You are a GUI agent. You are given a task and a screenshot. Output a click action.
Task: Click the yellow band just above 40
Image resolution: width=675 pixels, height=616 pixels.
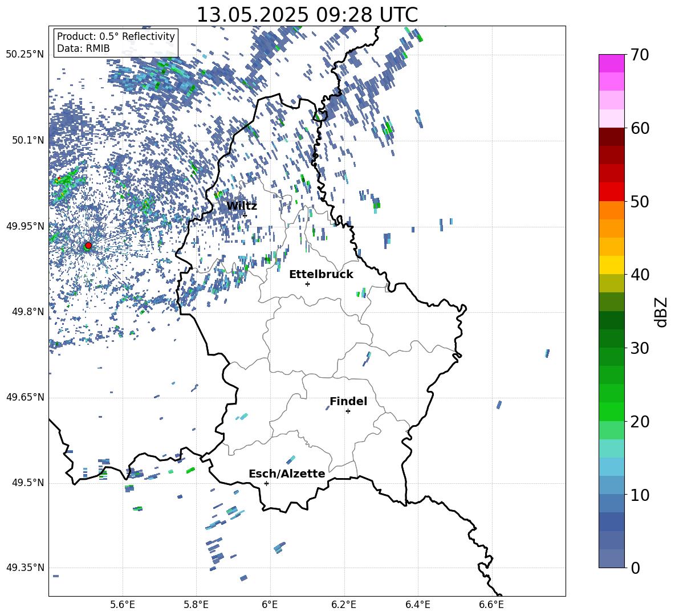[611, 265]
